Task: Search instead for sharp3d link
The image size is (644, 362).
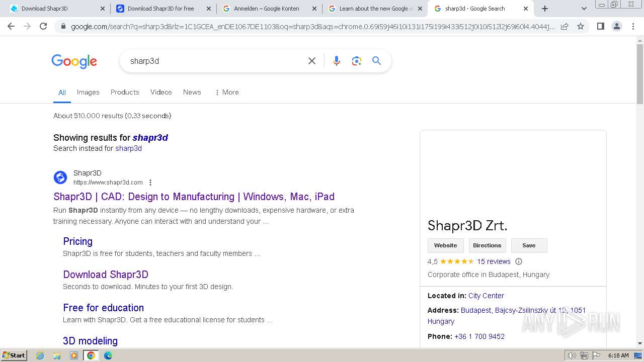Action: (x=128, y=148)
